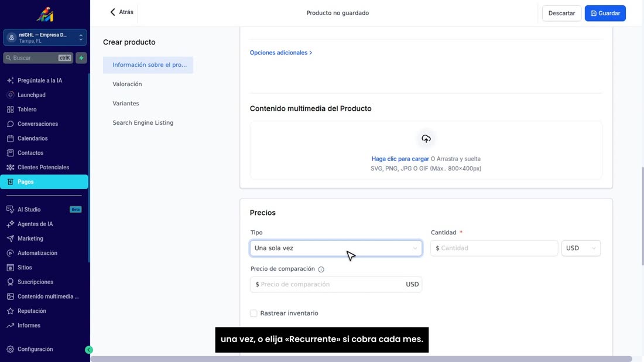Image resolution: width=644 pixels, height=362 pixels.
Task: Collapse sidebar with green arrow button
Action: 89,350
